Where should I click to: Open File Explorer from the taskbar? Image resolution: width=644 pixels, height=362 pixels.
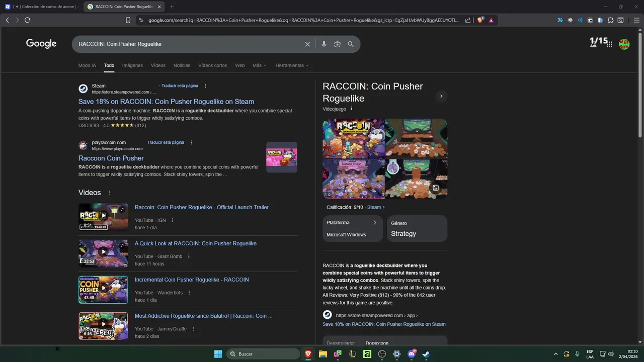(x=323, y=354)
